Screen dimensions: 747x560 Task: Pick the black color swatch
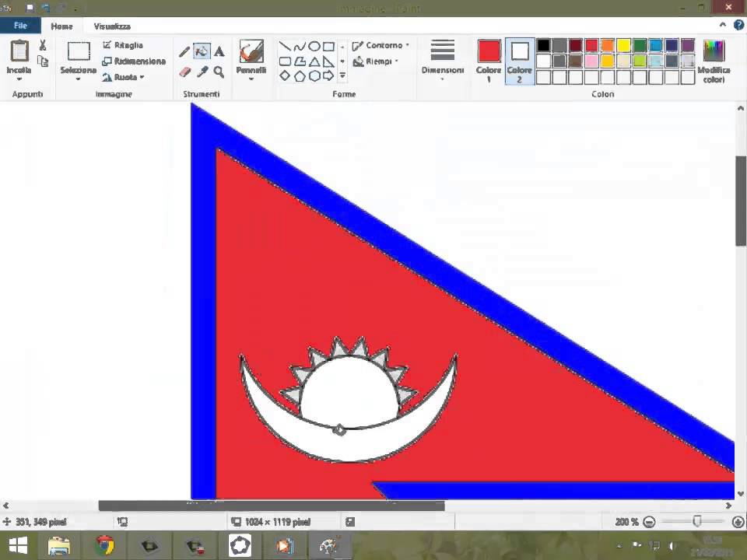pos(543,45)
